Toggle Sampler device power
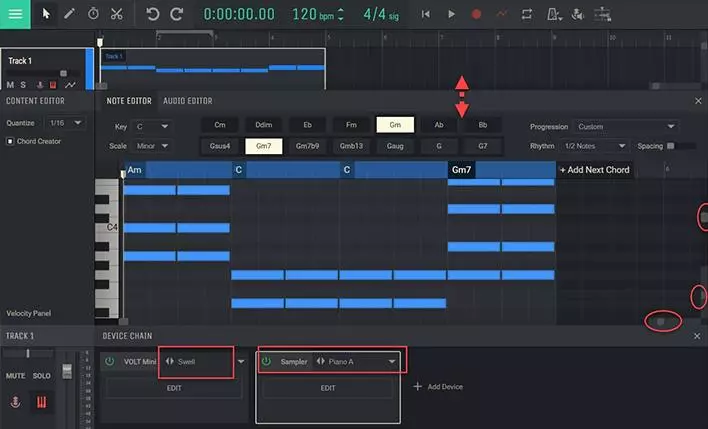 pyautogui.click(x=266, y=361)
